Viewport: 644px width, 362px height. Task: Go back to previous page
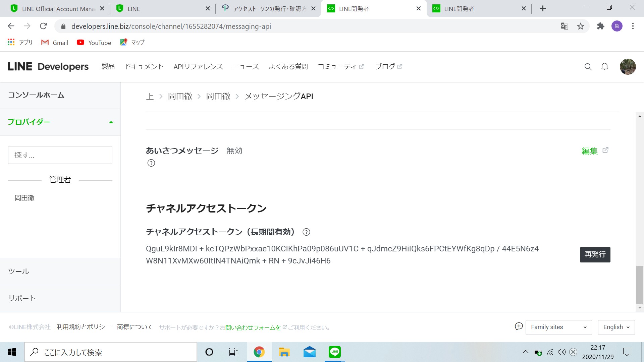pos(11,26)
